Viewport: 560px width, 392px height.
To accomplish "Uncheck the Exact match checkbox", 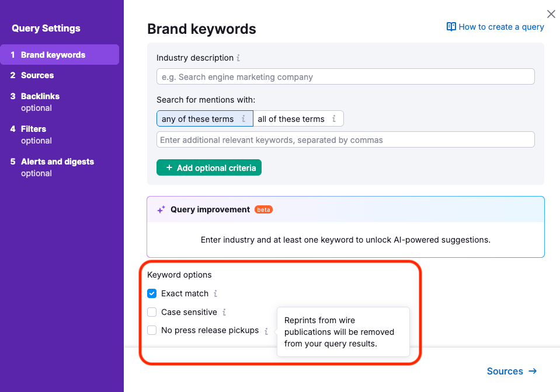I will point(152,293).
